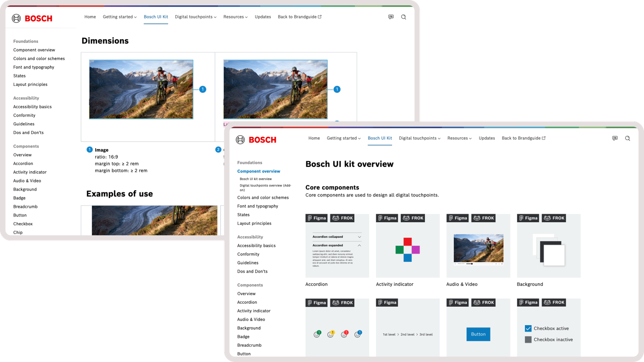This screenshot has width=644, height=362.
Task: Open Home in back window navigation
Action: tap(90, 17)
